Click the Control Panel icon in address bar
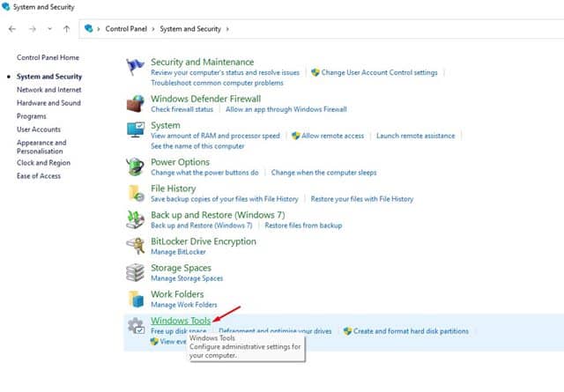Screen dimensions: 564x392 (88, 28)
